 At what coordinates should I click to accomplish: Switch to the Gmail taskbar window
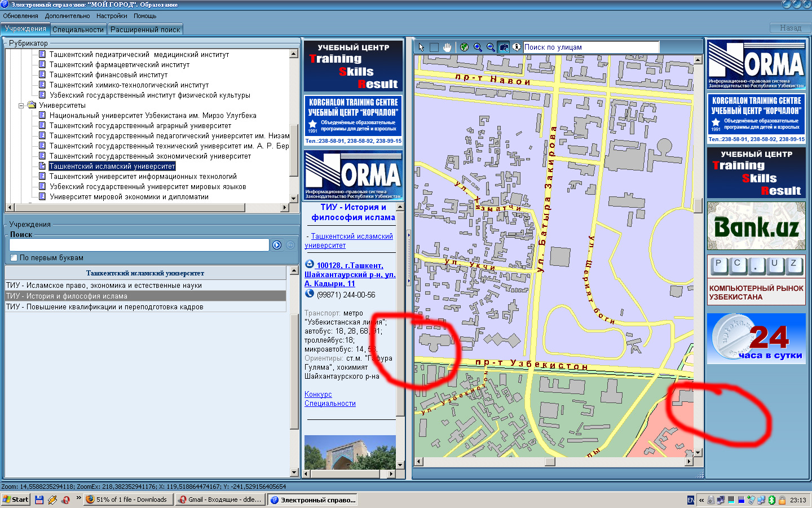point(220,500)
